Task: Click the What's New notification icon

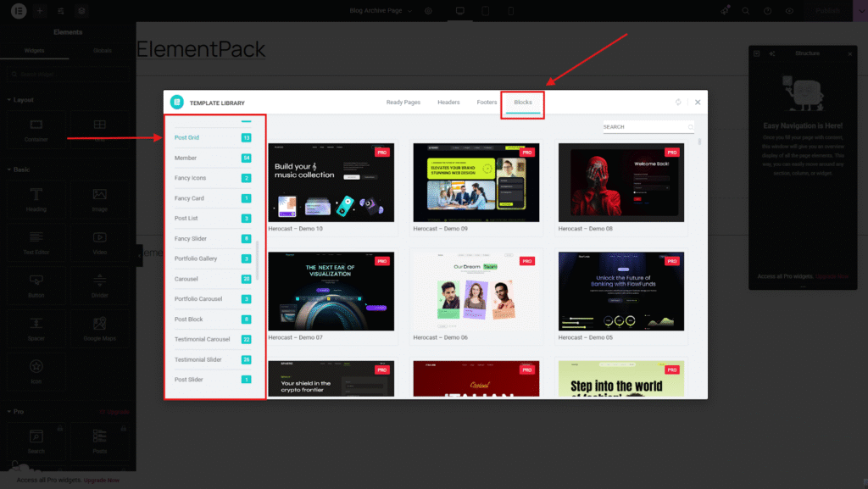Action: (x=725, y=10)
